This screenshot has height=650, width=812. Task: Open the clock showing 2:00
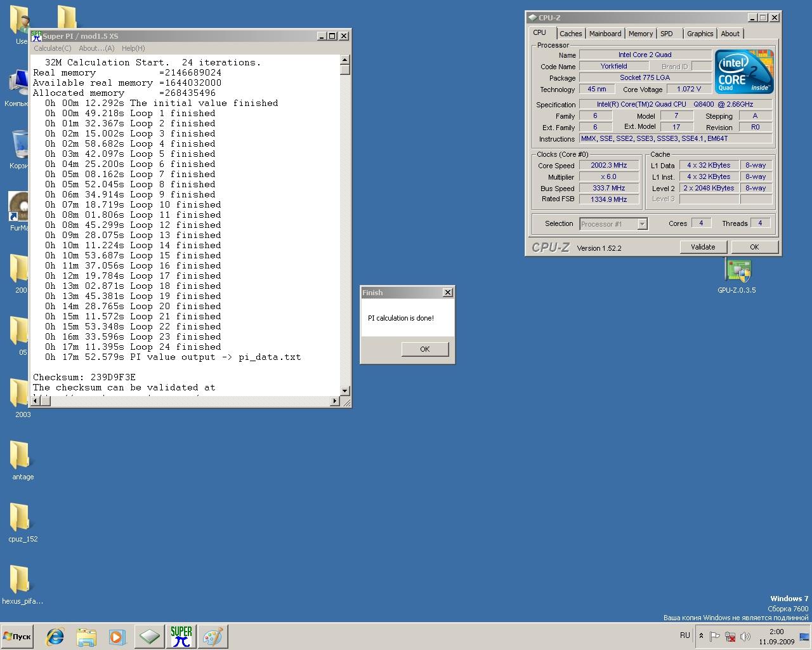point(776,636)
